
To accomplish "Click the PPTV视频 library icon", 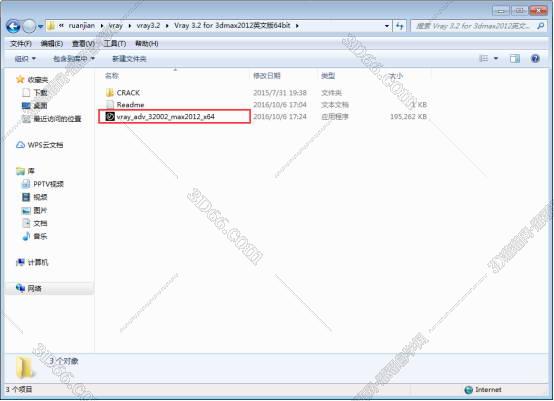I will point(26,184).
